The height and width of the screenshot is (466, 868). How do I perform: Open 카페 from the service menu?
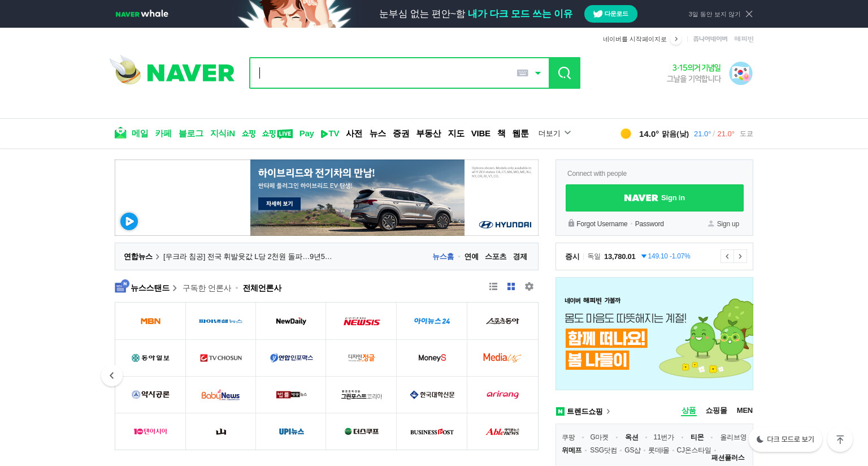163,133
